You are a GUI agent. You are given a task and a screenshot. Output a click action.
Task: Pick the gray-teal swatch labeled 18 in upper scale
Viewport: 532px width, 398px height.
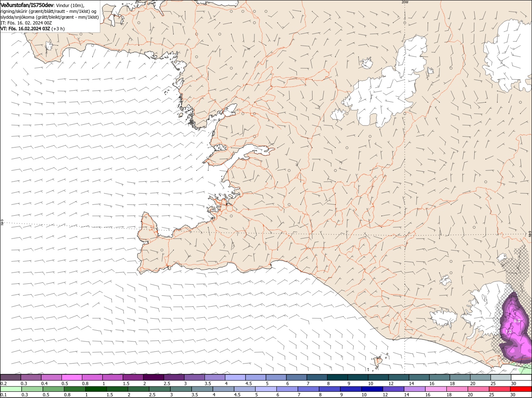tap(460, 377)
